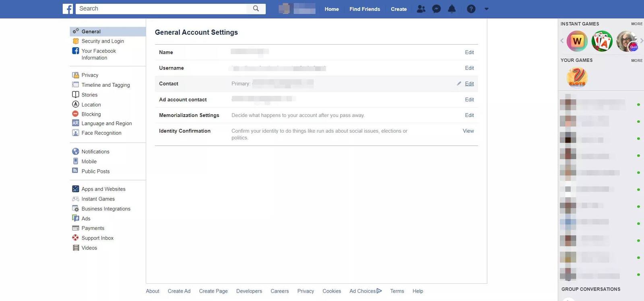Image resolution: width=644 pixels, height=301 pixels.
Task: Click the Support Inbox lifebuoy icon
Action: (x=75, y=238)
